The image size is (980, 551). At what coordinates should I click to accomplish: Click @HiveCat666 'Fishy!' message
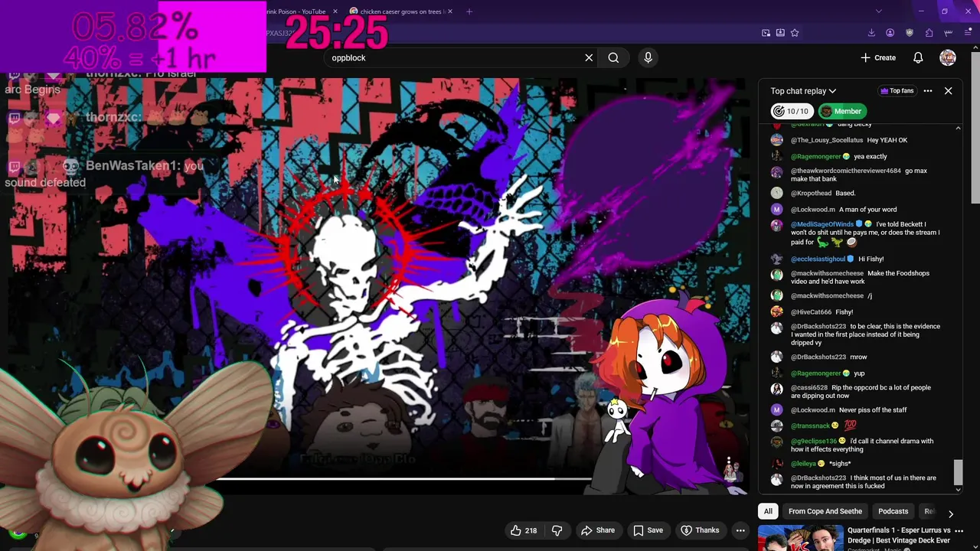pyautogui.click(x=812, y=312)
